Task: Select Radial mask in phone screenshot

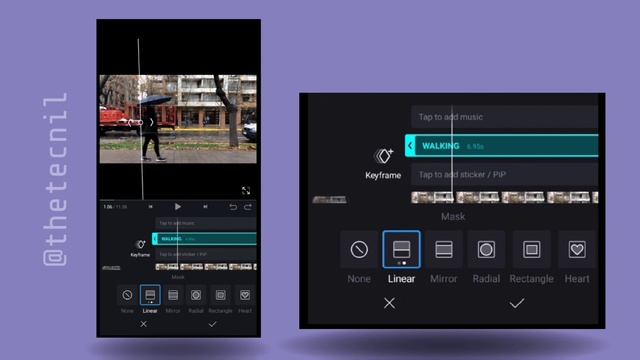Action: point(196,295)
